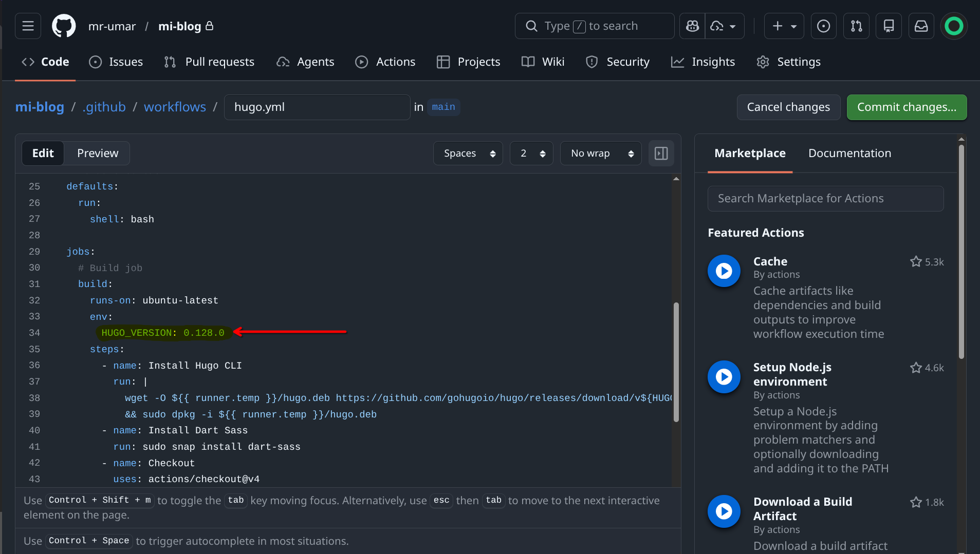Screen dimensions: 980x554
Task: Switch to Documentation tab
Action: (x=849, y=154)
